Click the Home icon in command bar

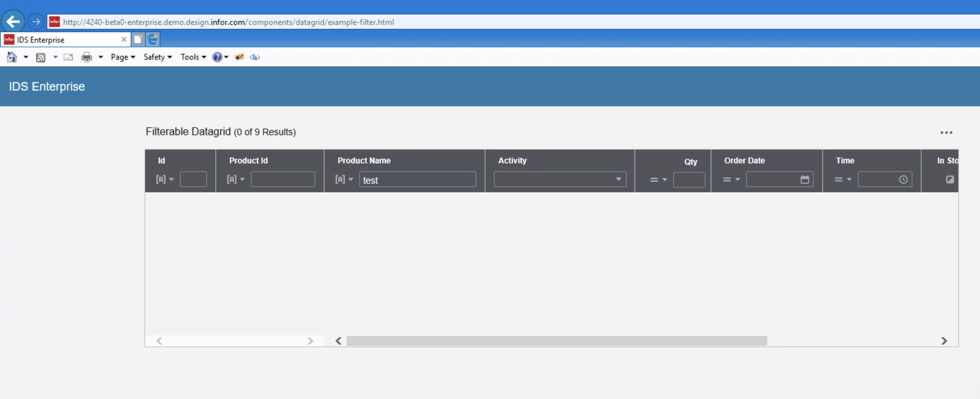(12, 57)
